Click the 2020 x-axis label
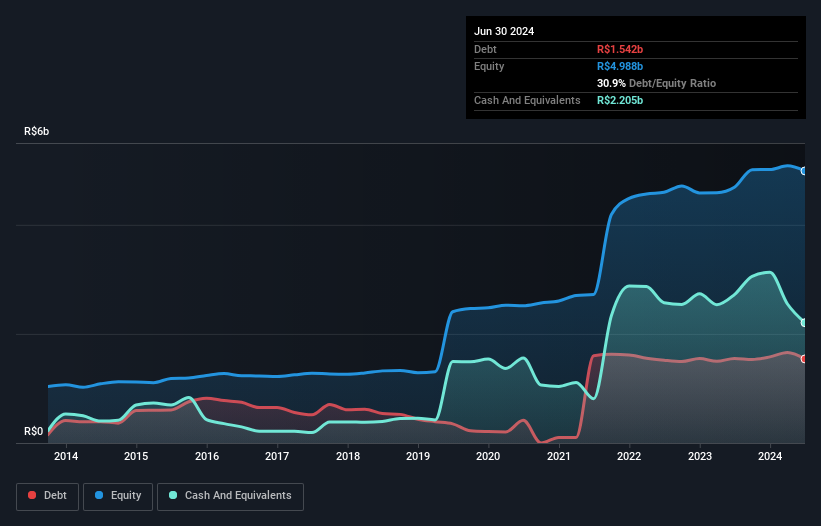The height and width of the screenshot is (526, 821). tap(488, 456)
